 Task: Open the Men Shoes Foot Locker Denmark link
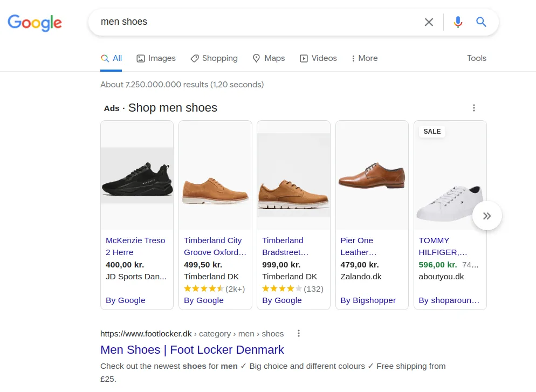[x=192, y=350]
